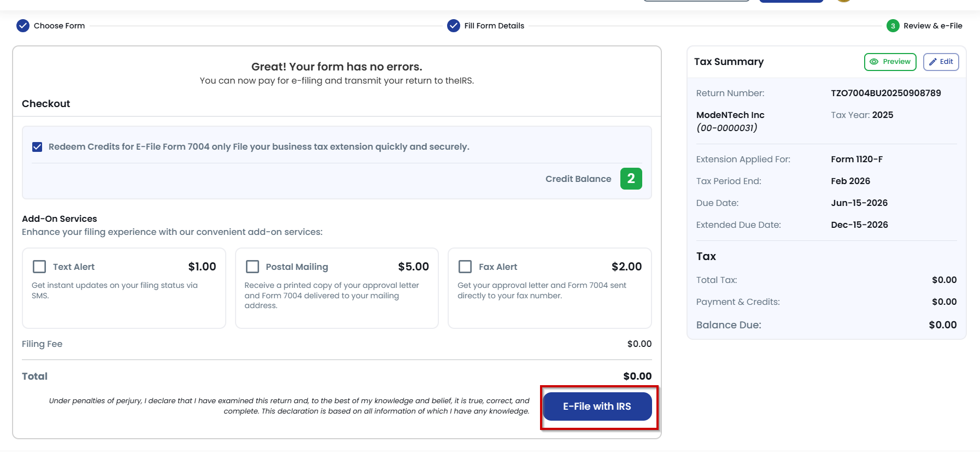Click the Text Alert service card description
The height and width of the screenshot is (454, 980).
pos(115,290)
